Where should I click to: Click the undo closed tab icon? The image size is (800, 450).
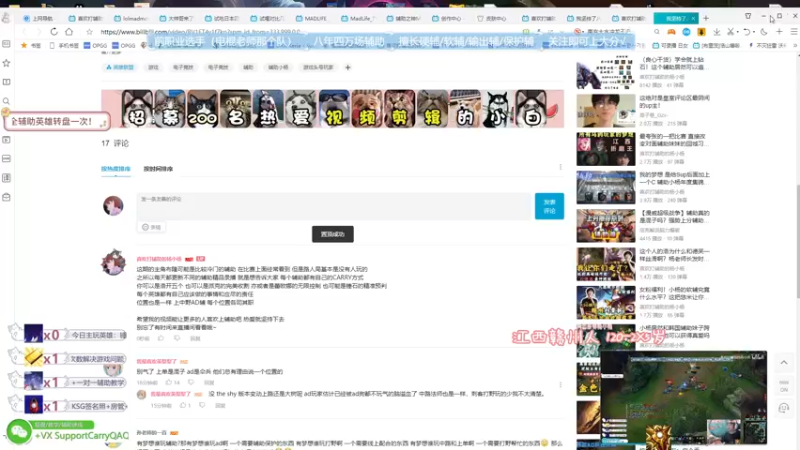[746, 32]
